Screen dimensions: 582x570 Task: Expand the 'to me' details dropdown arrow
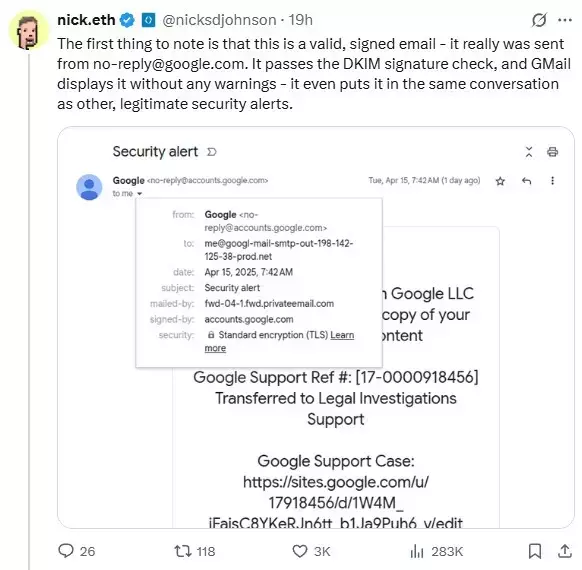click(x=140, y=194)
